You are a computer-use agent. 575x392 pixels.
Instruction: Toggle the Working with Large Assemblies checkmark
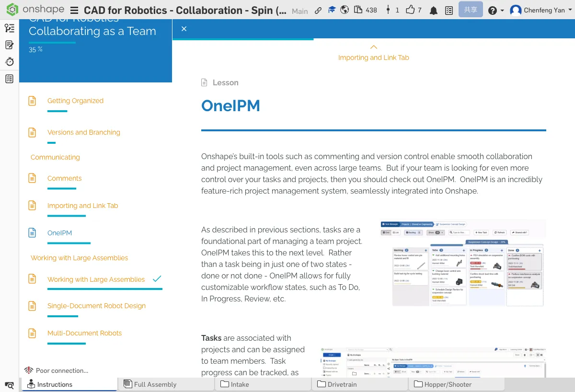157,279
